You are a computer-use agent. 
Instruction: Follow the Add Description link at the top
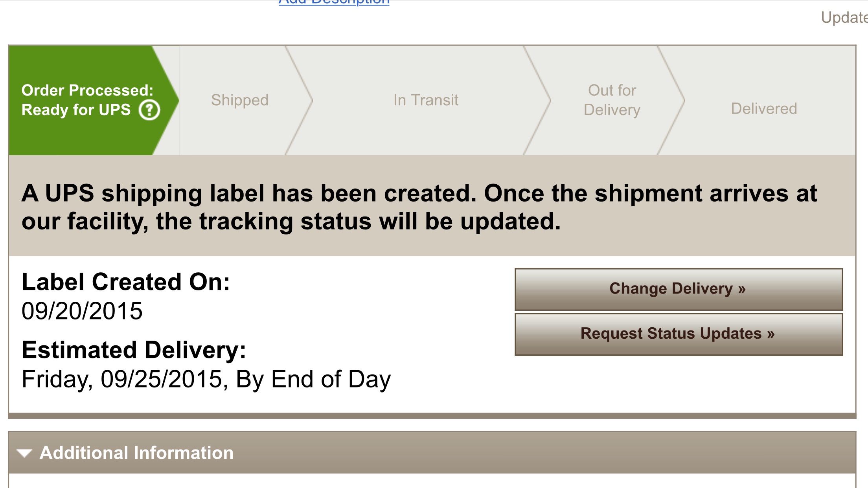point(334,2)
